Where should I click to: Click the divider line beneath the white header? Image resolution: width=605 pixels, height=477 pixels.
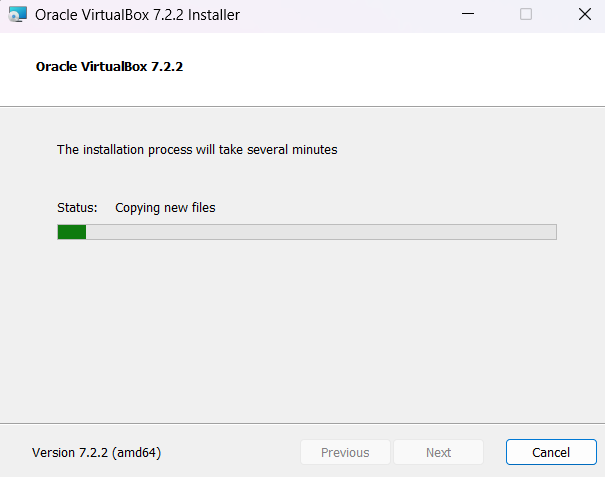pos(302,105)
